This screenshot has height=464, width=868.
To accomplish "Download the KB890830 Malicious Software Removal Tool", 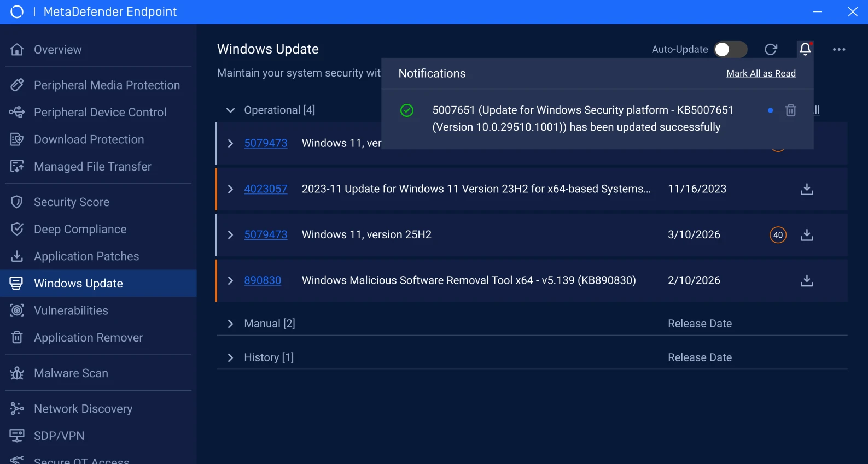I will coord(807,280).
